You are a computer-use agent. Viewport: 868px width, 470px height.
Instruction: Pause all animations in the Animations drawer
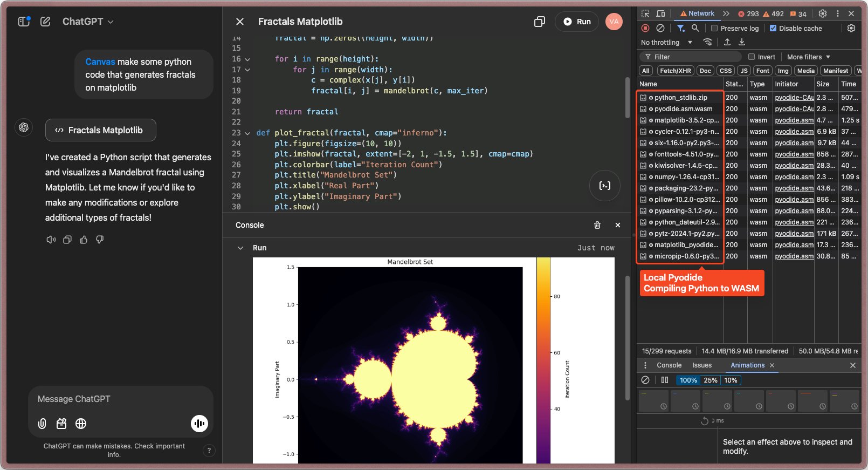tap(665, 380)
